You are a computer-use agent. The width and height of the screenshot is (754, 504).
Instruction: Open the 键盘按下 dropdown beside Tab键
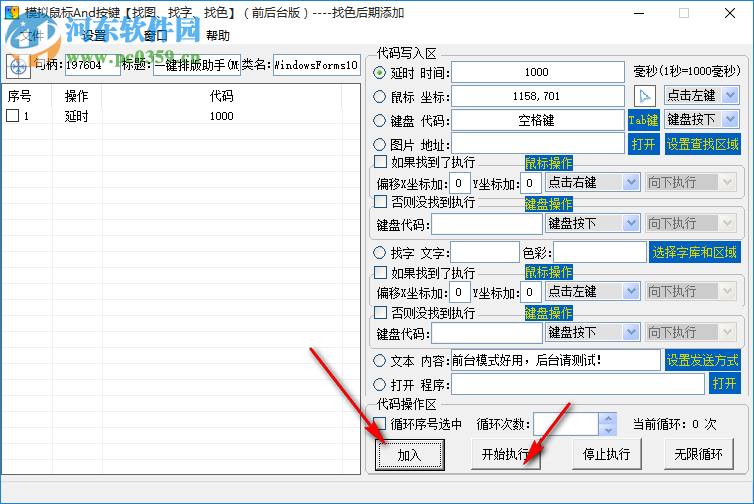702,119
